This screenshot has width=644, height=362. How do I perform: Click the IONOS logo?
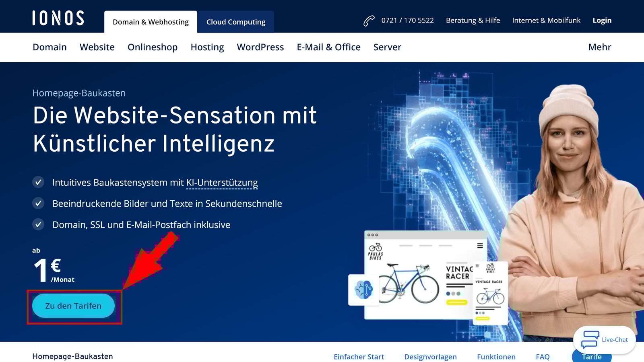pyautogui.click(x=58, y=18)
